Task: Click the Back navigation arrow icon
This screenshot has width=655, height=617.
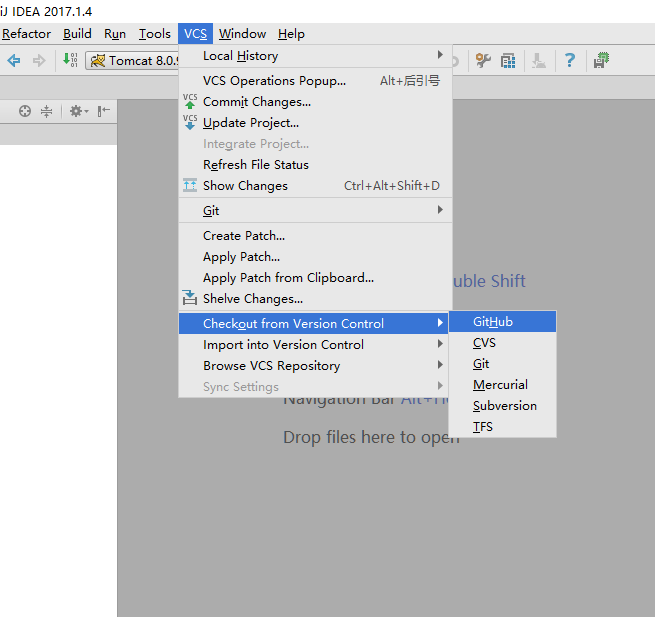Action: [14, 61]
